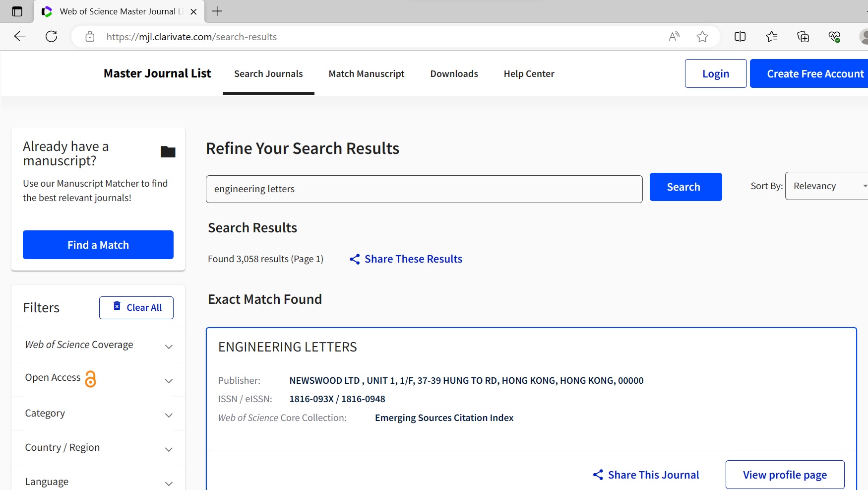The width and height of the screenshot is (868, 490).
Task: Reload the page with refresh icon
Action: click(x=52, y=36)
